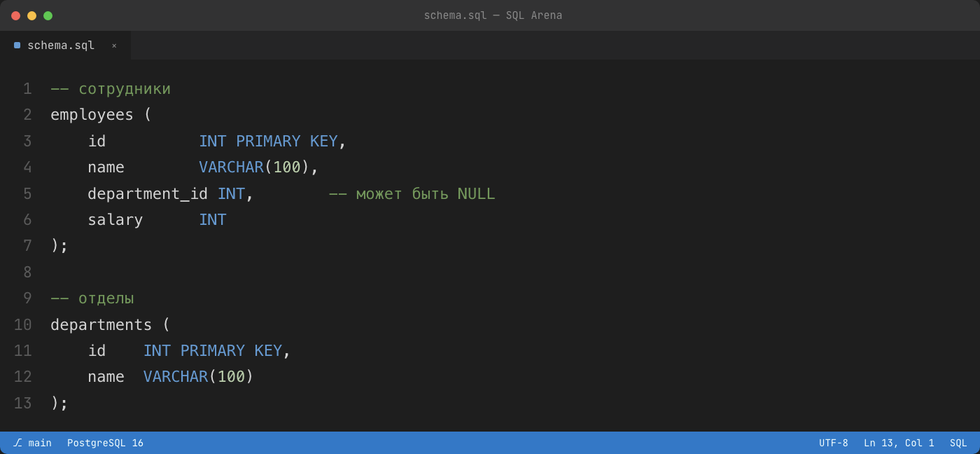Click line number 10 in the gutter
The height and width of the screenshot is (454, 980).
23,325
